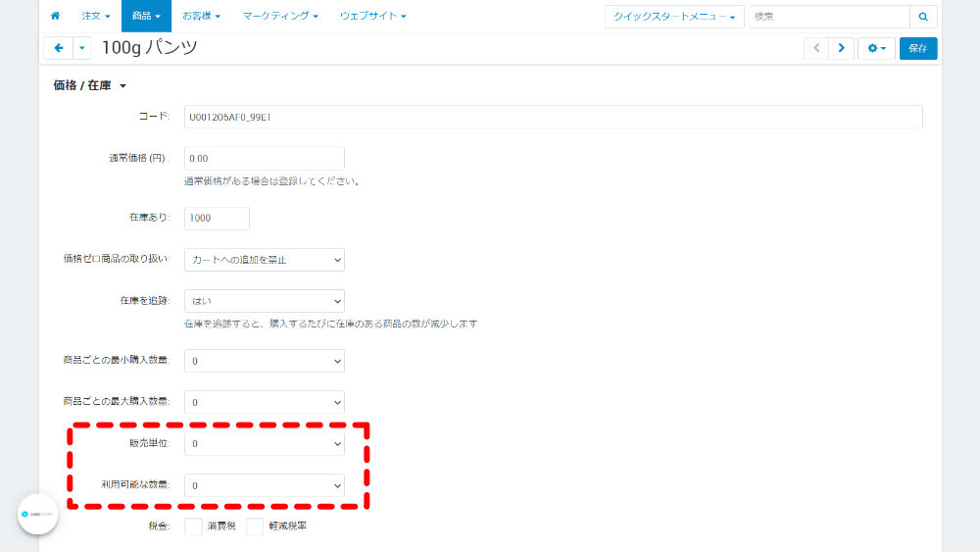Image resolution: width=980 pixels, height=552 pixels.
Task: Open the 商品ごとの最小購入数量 dropdown
Action: [265, 361]
